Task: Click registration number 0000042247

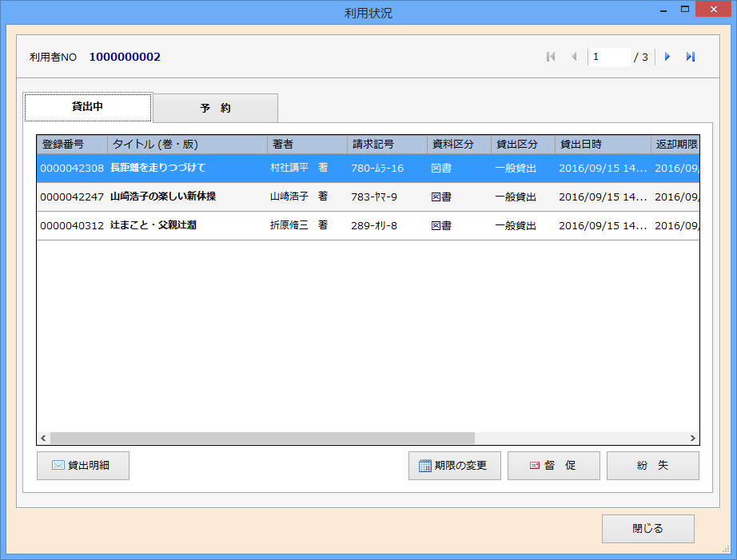Action: click(x=72, y=197)
